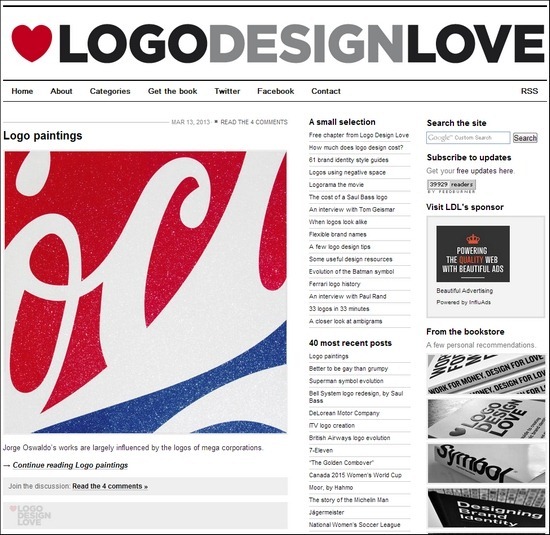Click the red heart logo icon

[x=32, y=43]
